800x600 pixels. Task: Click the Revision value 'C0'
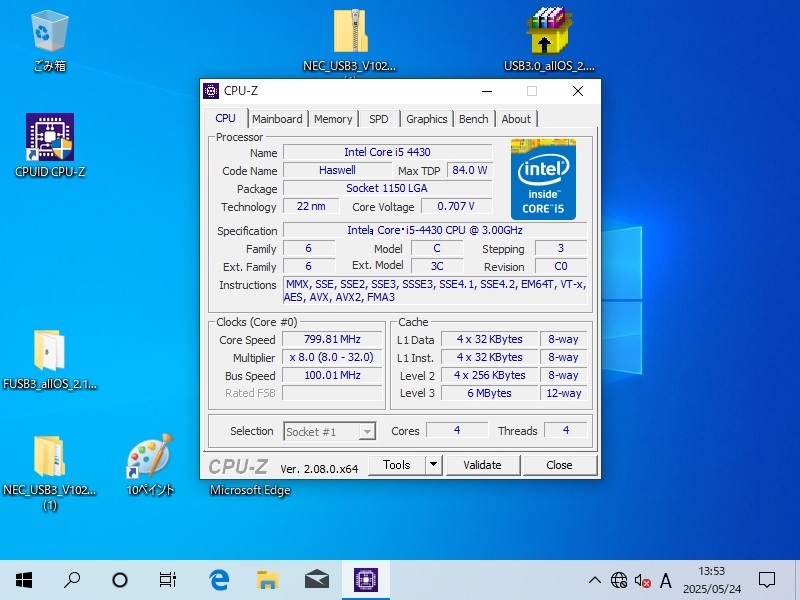(561, 266)
